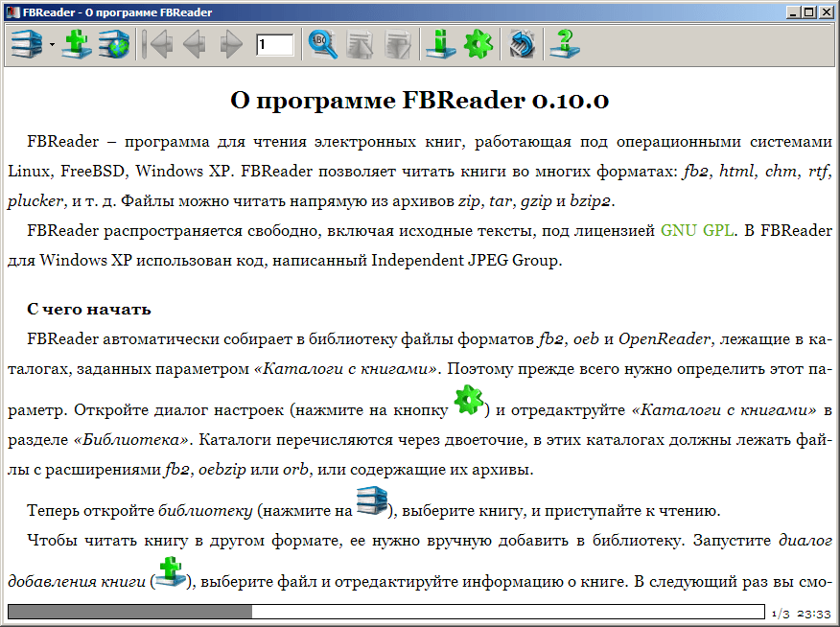Open help question mark icon
Image resolution: width=840 pixels, height=627 pixels.
(565, 44)
